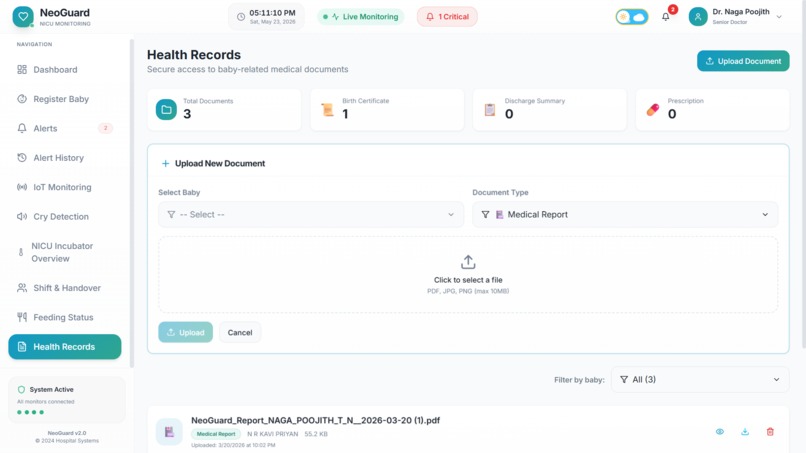Click the Total Documents card value 3
806x453 pixels.
pyautogui.click(x=187, y=114)
